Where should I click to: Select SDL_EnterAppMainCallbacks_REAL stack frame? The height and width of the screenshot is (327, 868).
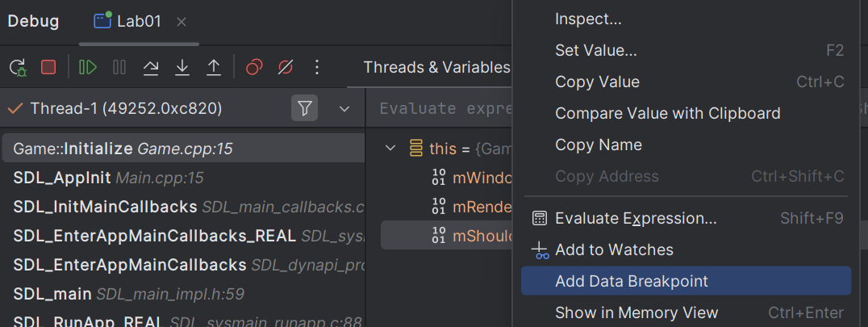[x=183, y=236]
